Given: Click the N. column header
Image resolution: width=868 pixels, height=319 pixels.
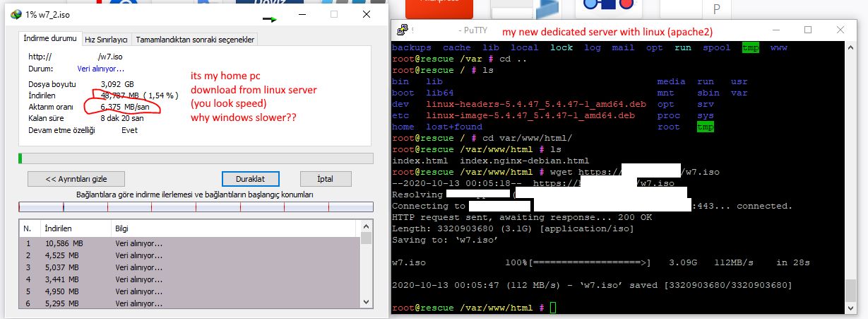Looking at the screenshot, I should click(30, 228).
